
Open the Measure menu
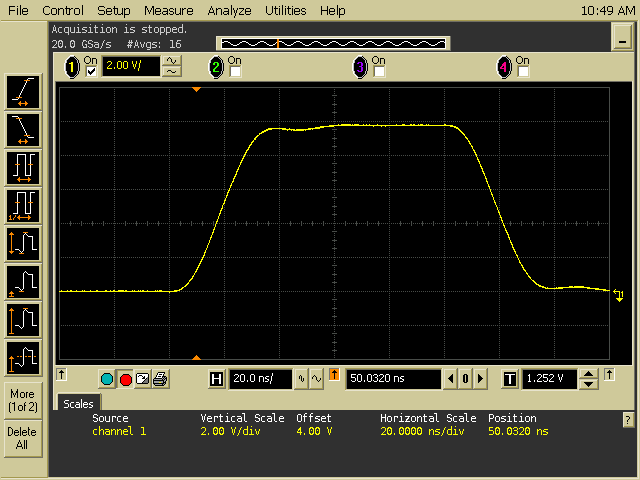[169, 10]
